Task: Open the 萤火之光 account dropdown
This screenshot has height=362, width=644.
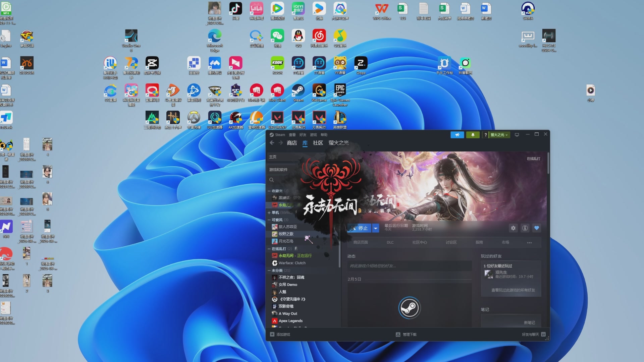Action: pyautogui.click(x=499, y=135)
